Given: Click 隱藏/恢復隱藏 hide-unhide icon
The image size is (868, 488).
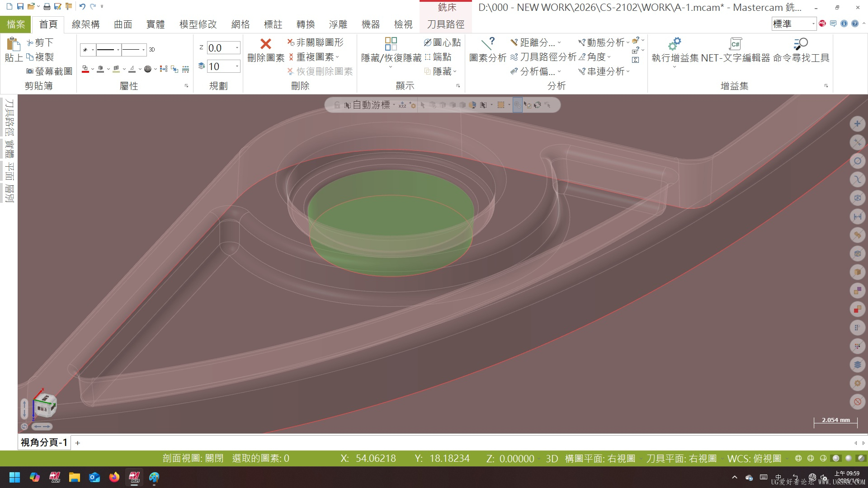Looking at the screenshot, I should coord(391,44).
